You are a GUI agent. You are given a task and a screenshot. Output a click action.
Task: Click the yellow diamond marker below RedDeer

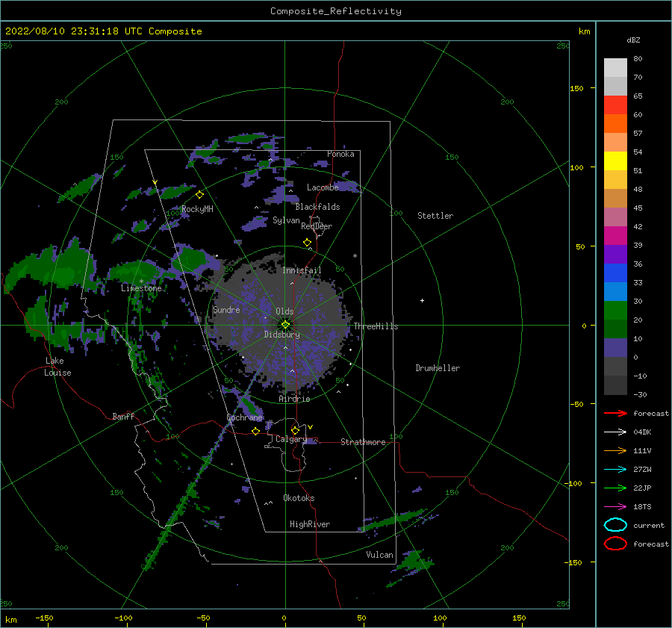(307, 243)
